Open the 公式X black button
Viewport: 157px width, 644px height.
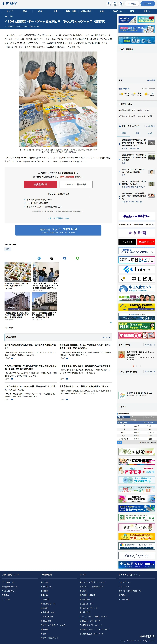coord(127,242)
